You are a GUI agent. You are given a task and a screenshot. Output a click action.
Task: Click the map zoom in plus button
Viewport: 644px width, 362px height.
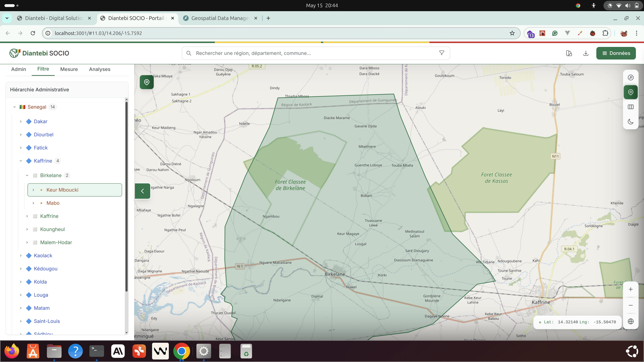click(x=631, y=289)
